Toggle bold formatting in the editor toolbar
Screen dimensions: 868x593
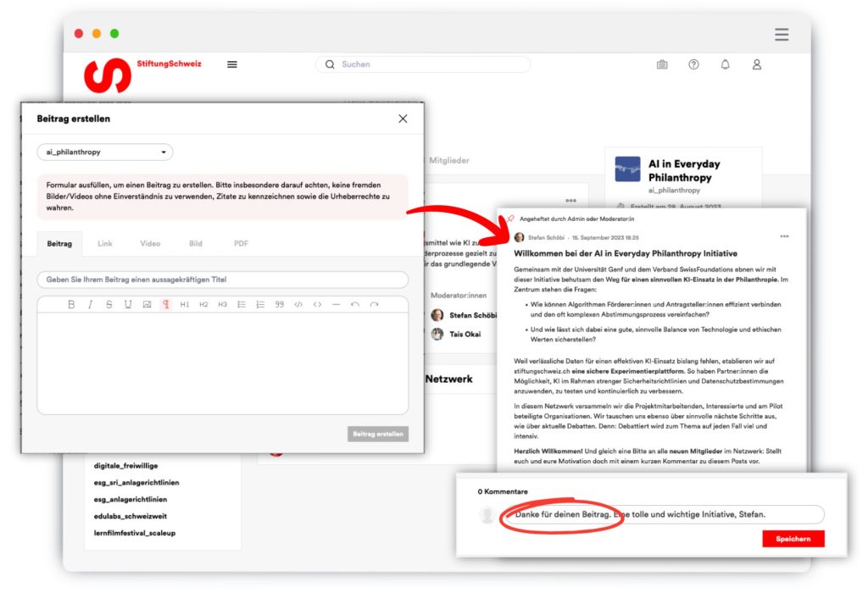71,304
